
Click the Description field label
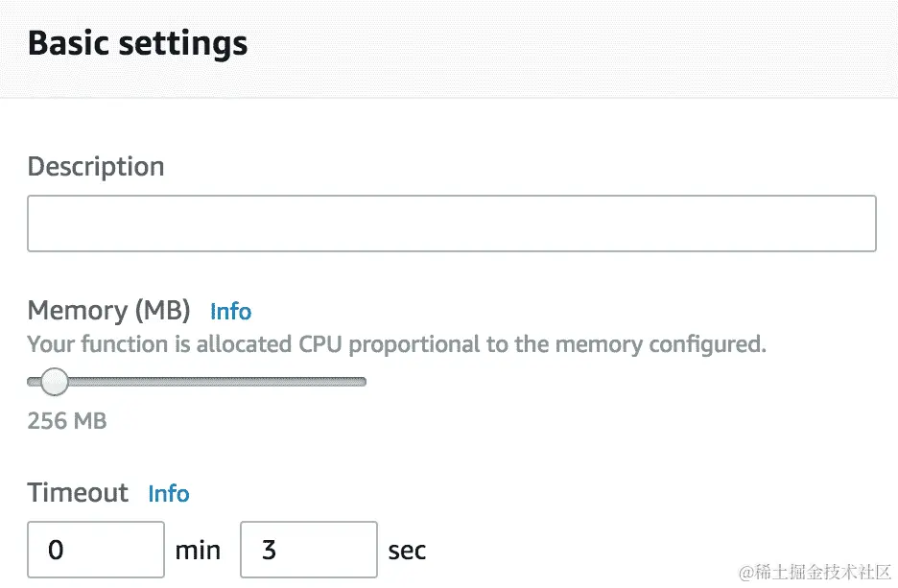coord(96,167)
